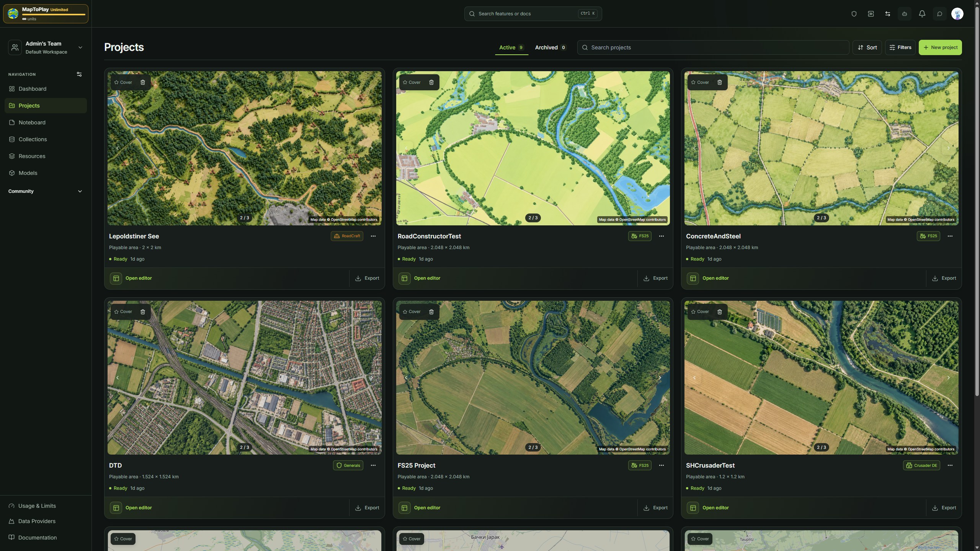Expand the Admin's Team workspace switcher

(x=46, y=47)
